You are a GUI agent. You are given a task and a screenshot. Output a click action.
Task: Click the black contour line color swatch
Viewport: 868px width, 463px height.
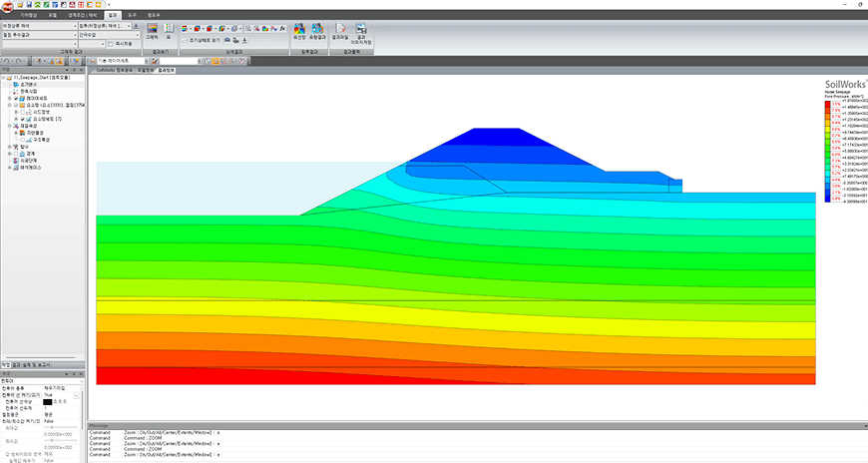(x=48, y=401)
